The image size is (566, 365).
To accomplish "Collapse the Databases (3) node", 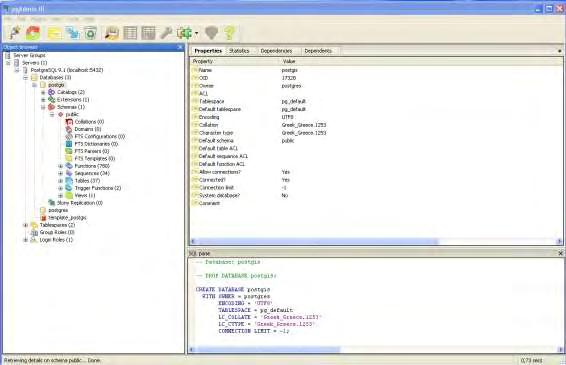I will click(x=26, y=78).
